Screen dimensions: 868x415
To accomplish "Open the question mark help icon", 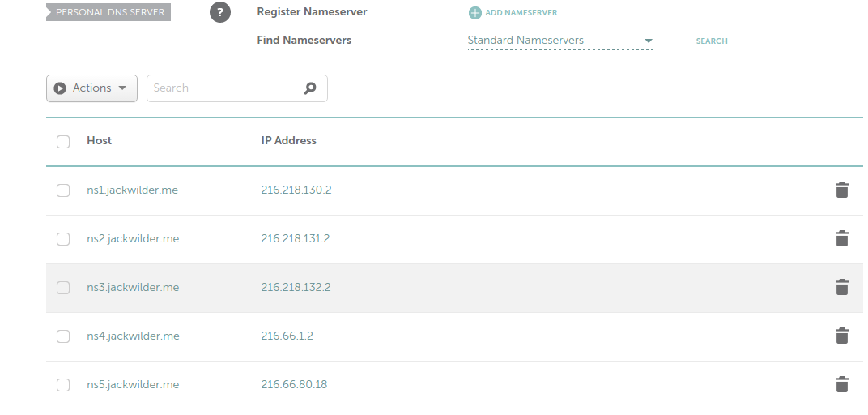I will click(x=220, y=13).
